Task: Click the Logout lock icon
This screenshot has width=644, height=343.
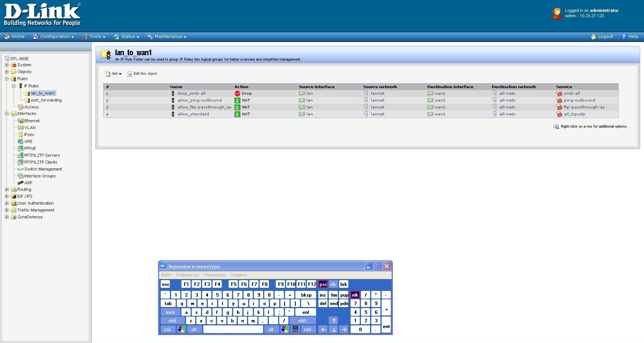Action: (594, 37)
